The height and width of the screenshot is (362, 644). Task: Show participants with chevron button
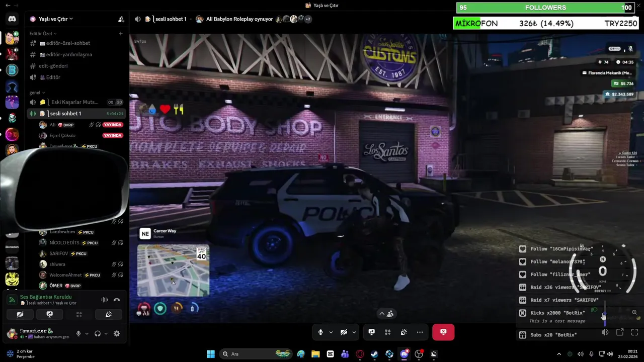tap(386, 313)
